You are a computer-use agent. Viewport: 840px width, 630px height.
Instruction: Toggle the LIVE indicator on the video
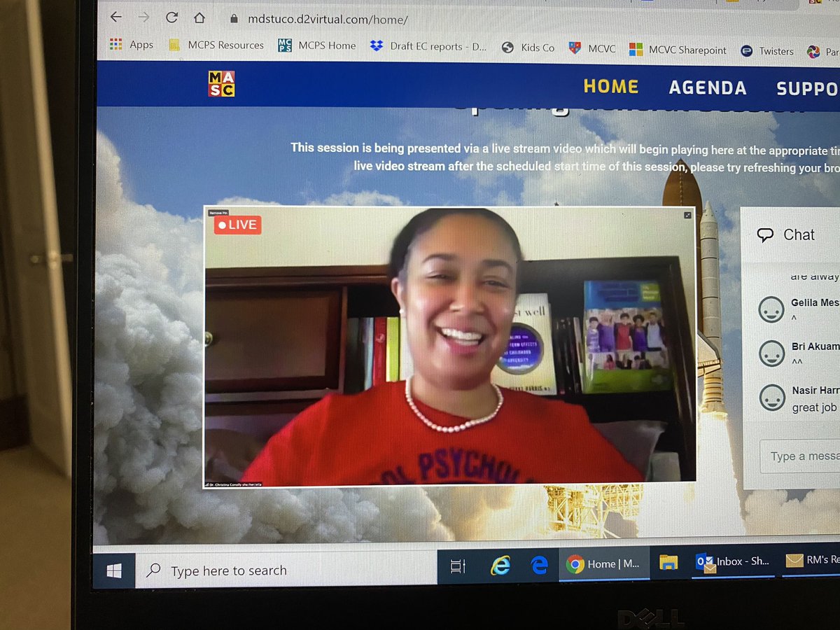tap(237, 225)
